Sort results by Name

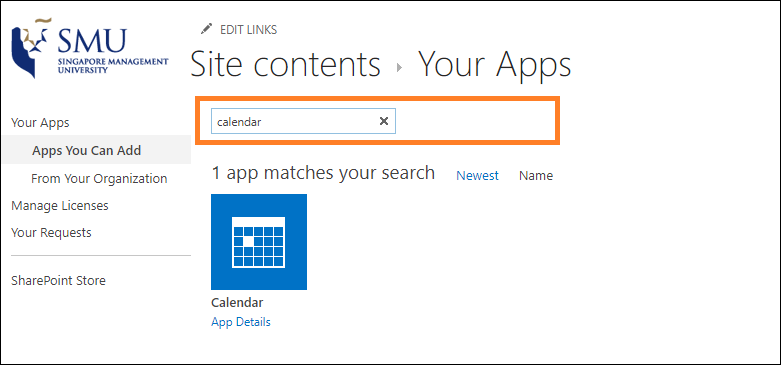pos(536,176)
